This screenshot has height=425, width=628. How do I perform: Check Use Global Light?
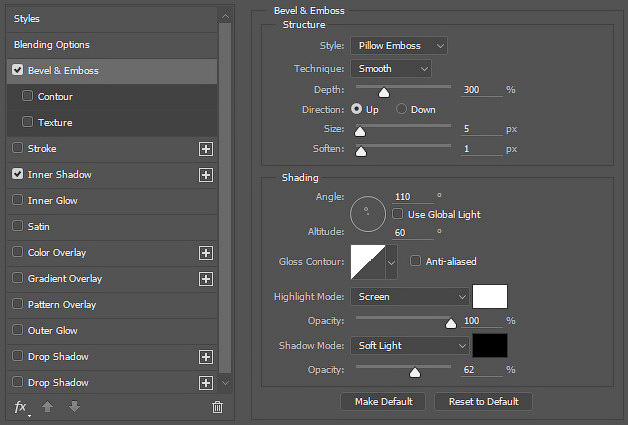pyautogui.click(x=397, y=214)
